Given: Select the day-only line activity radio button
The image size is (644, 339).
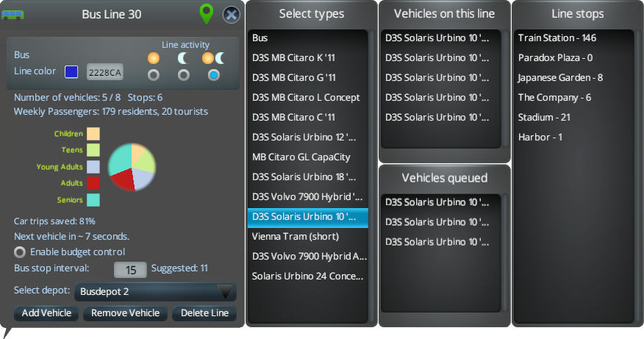Looking at the screenshot, I should pyautogui.click(x=153, y=75).
